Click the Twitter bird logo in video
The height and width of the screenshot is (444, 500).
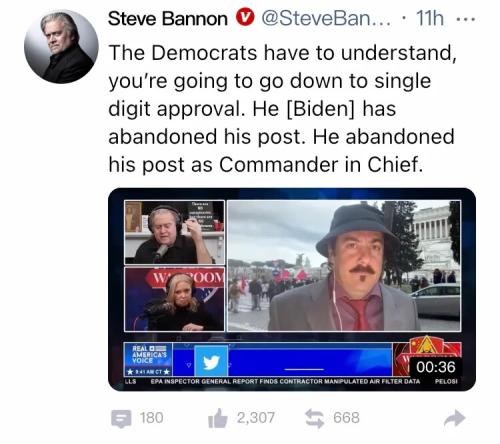(x=211, y=362)
